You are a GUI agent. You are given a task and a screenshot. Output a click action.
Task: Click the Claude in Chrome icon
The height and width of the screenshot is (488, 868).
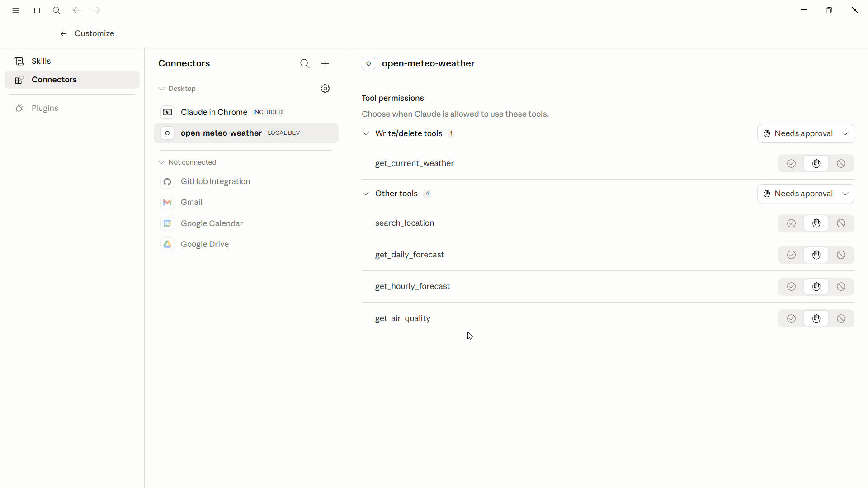pos(167,112)
